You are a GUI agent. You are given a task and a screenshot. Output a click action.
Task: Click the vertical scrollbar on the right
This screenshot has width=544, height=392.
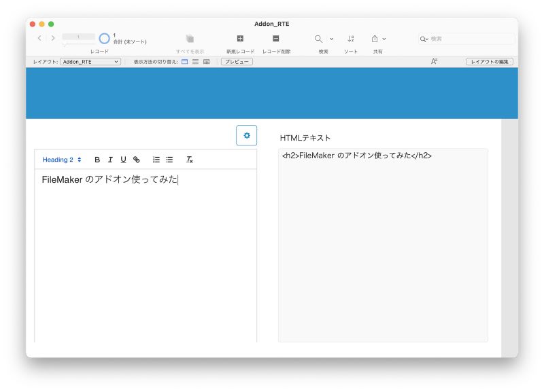point(509,238)
